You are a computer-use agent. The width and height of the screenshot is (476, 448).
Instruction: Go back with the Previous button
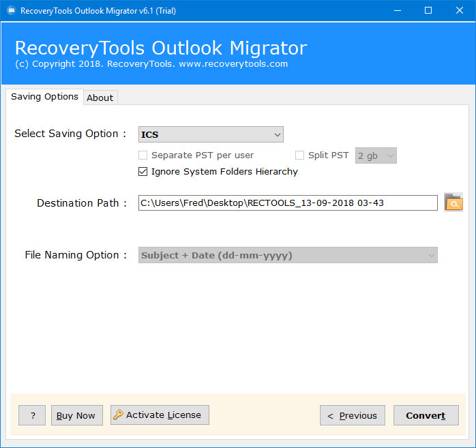[353, 415]
